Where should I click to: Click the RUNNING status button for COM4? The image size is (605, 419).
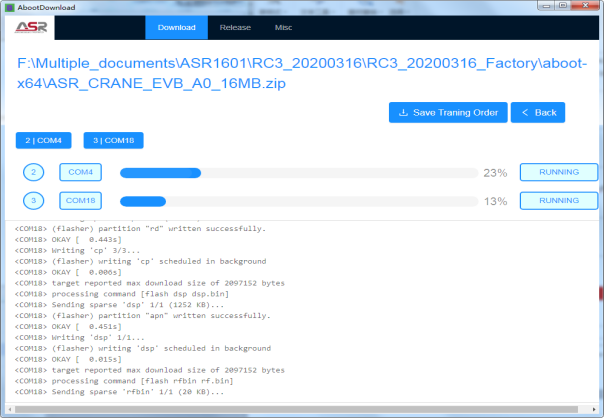(x=559, y=173)
